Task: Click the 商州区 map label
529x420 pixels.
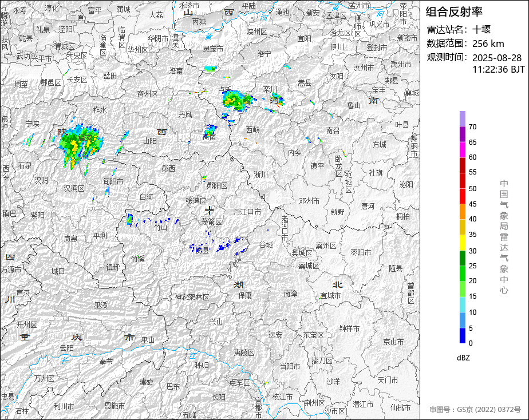Action: tap(148, 94)
